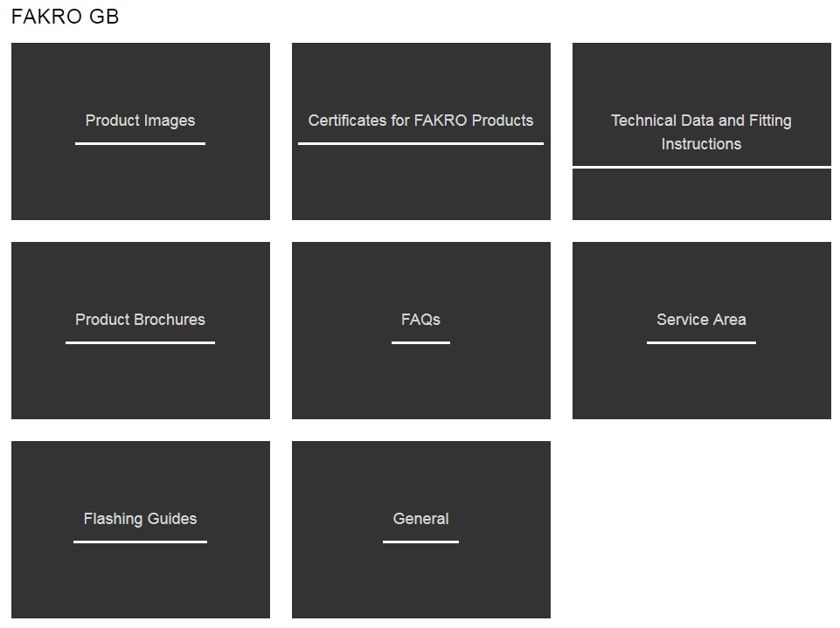Open the General tile

point(421,529)
